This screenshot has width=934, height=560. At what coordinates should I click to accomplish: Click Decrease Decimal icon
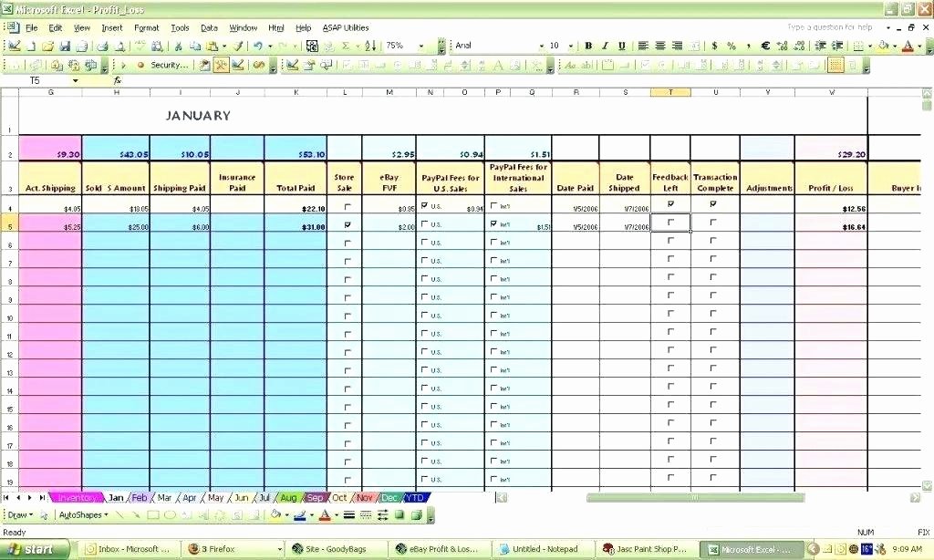800,46
